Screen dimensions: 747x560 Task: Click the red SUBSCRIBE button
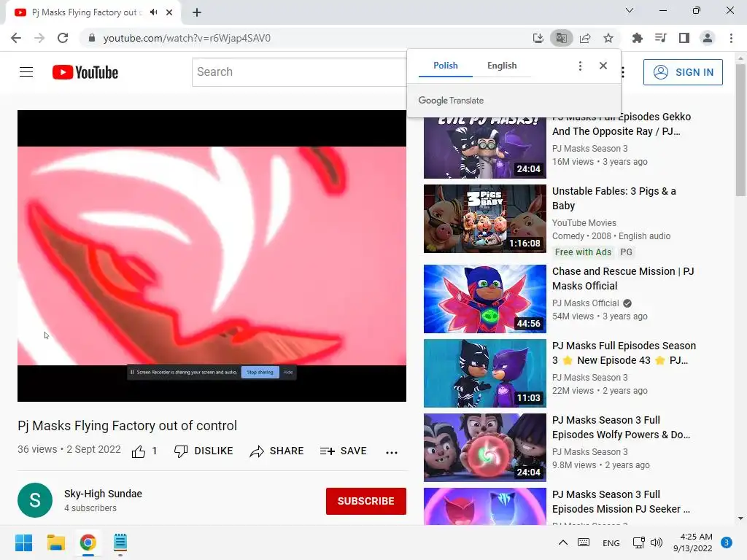tap(366, 501)
